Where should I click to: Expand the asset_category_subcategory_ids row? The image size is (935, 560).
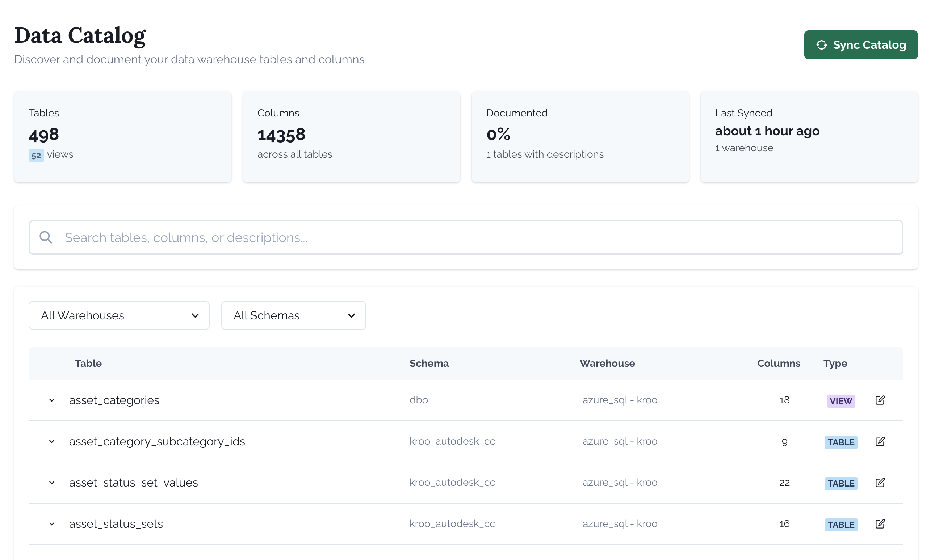tap(52, 441)
